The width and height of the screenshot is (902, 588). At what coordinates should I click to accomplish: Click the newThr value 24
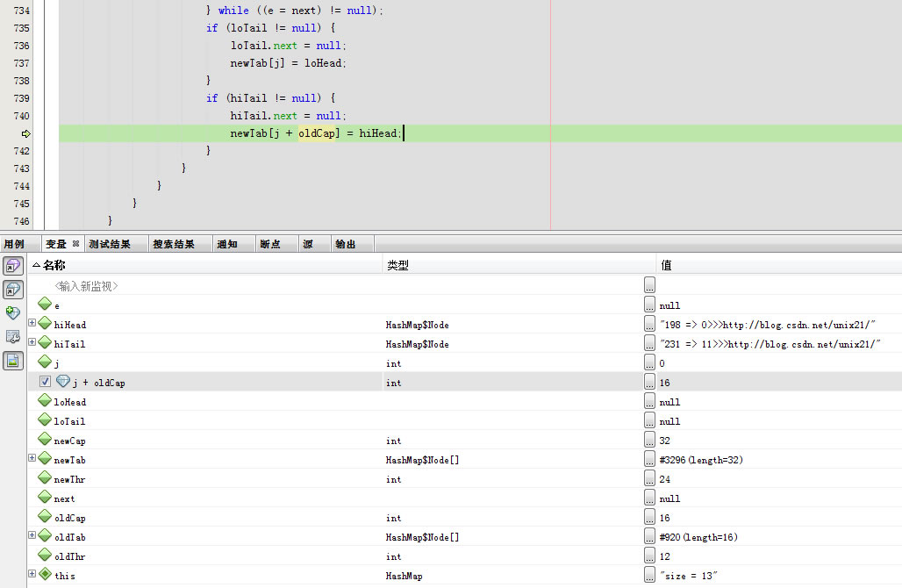[664, 479]
